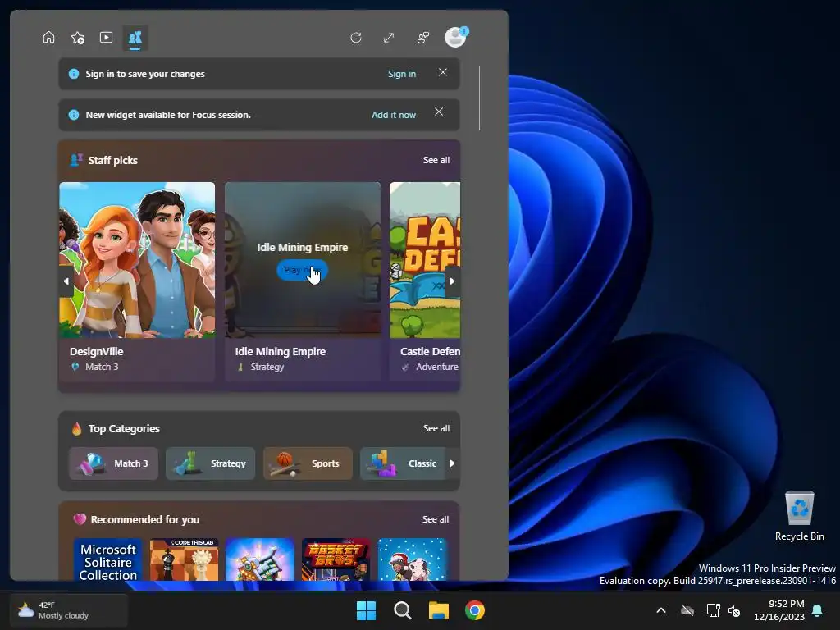The image size is (840, 630).
Task: Open the Basket Bros game thumbnail
Action: (336, 559)
